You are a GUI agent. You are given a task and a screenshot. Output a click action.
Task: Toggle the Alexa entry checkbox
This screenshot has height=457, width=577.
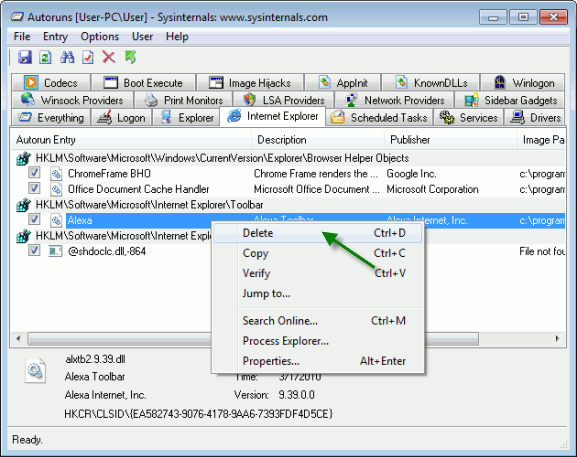34,219
